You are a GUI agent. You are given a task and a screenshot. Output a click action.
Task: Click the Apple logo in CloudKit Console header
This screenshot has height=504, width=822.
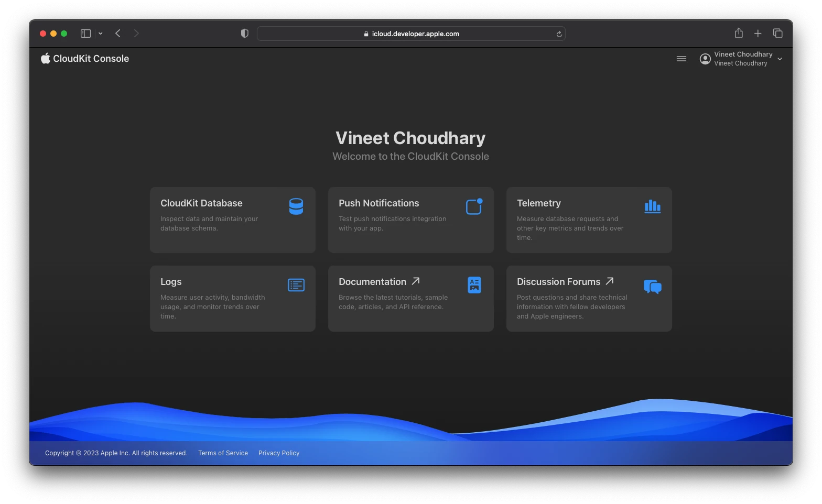[46, 58]
